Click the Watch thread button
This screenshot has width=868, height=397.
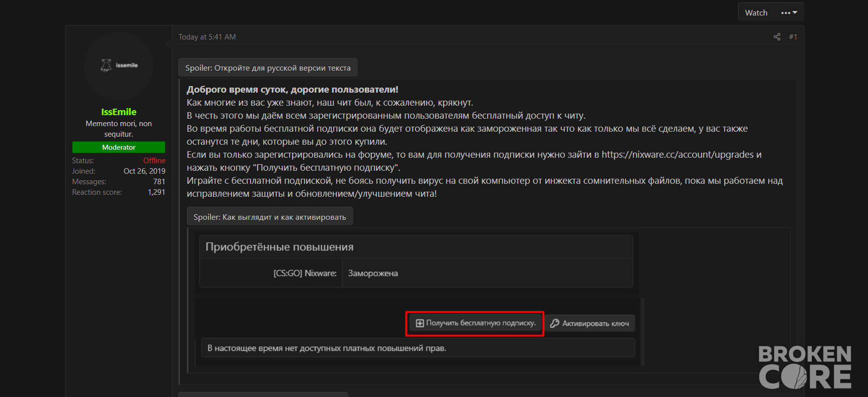(x=756, y=13)
